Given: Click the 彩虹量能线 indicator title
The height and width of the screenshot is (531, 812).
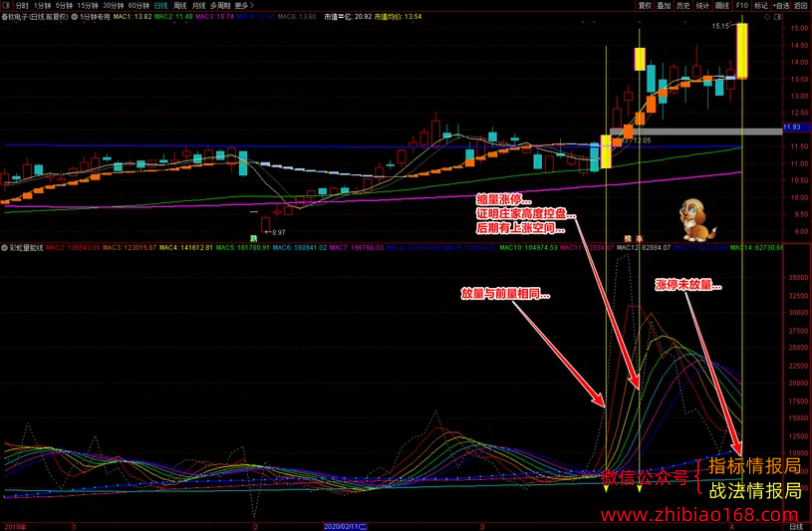Looking at the screenshot, I should click(x=26, y=248).
